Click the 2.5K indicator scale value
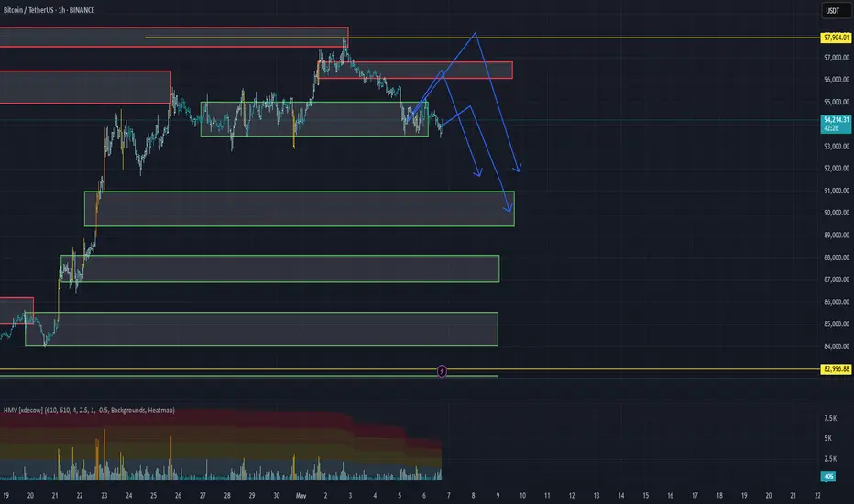Screen dimensions: 854x504 (x=830, y=458)
